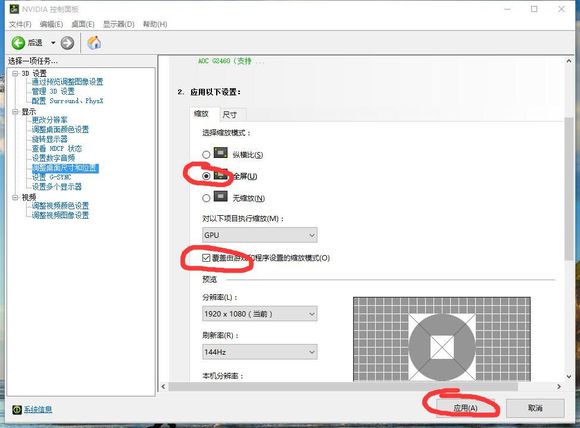Maximize the NVIDIA control panel window

click(534, 9)
